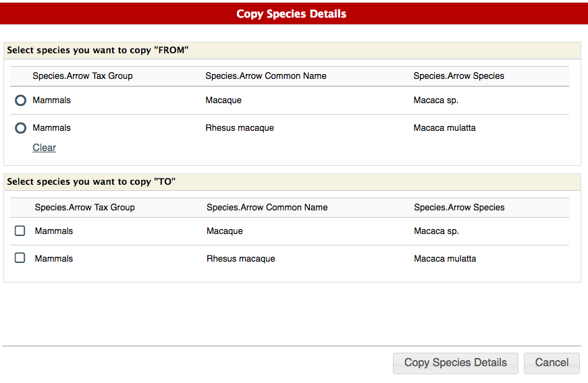The image size is (588, 383).
Task: Click Common Name column header in FROM table
Action: coord(266,76)
